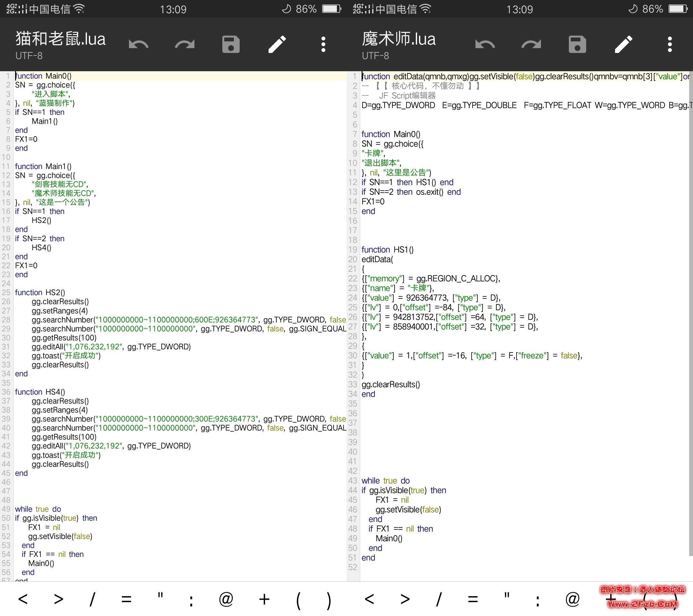Tap the "蓝猫制作" title string
The width and height of the screenshot is (693, 616).
[x=54, y=103]
